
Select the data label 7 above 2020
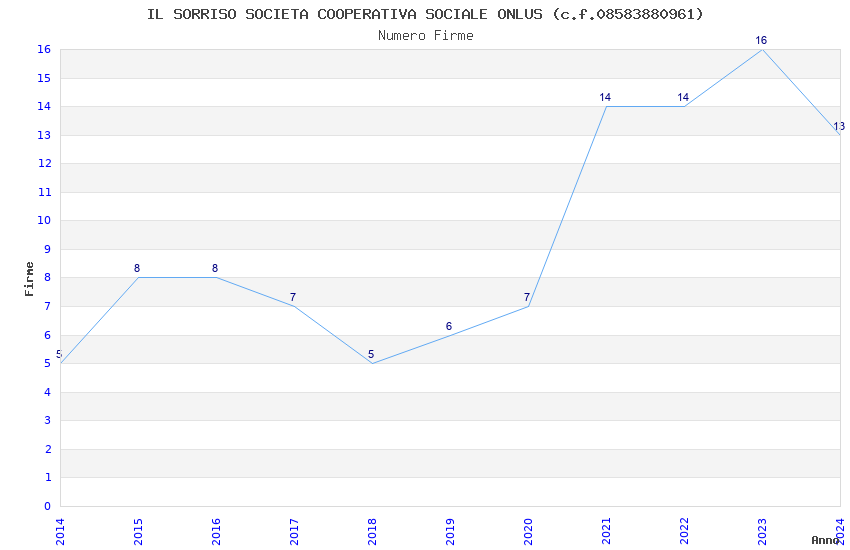[527, 297]
